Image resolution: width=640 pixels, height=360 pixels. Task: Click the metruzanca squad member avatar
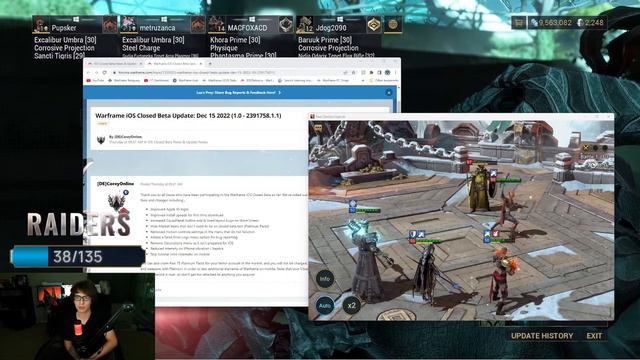129,25
